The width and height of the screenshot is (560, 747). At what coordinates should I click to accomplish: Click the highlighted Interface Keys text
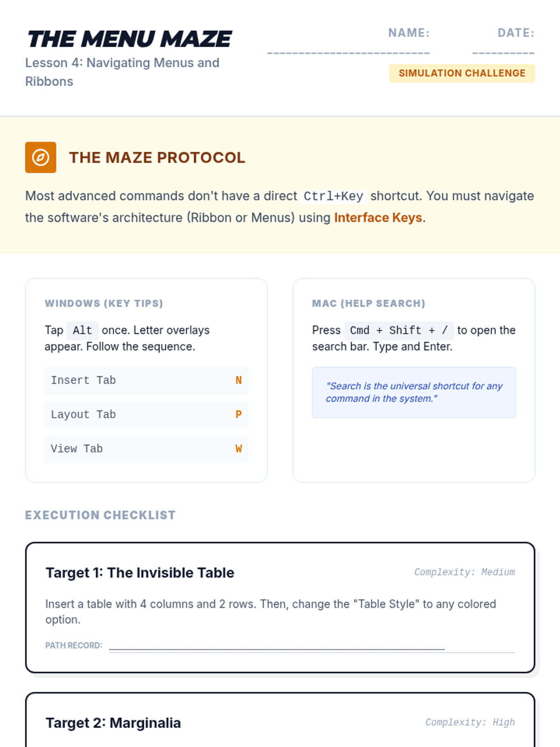tap(378, 218)
